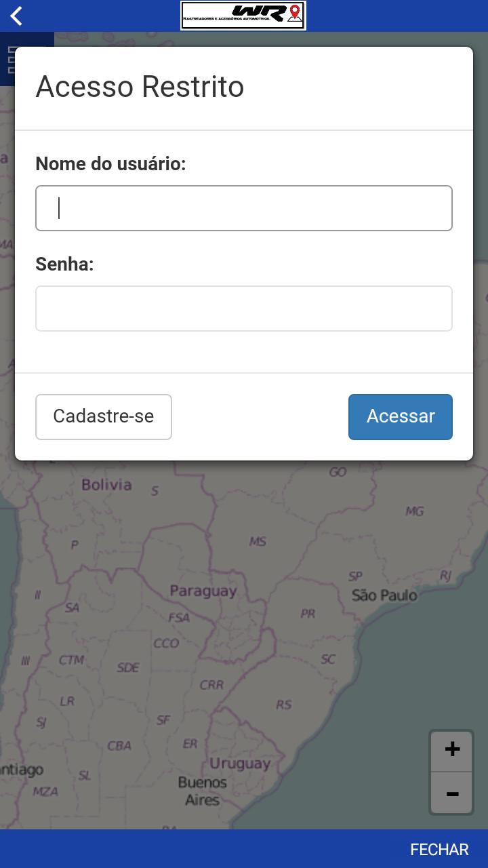488x868 pixels.
Task: Focus the Nome do usuário field
Action: coord(244,208)
